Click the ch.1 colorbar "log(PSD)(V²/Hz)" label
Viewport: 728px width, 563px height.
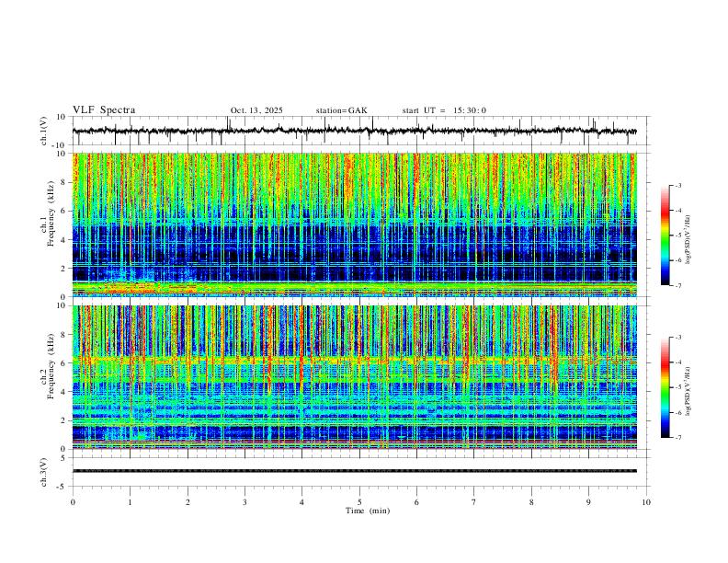click(x=688, y=240)
